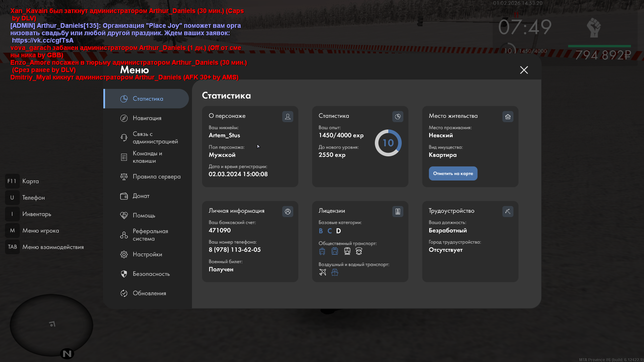Click the phone number 8 (978) 113-62-05
This screenshot has height=362, width=644.
pyautogui.click(x=235, y=250)
